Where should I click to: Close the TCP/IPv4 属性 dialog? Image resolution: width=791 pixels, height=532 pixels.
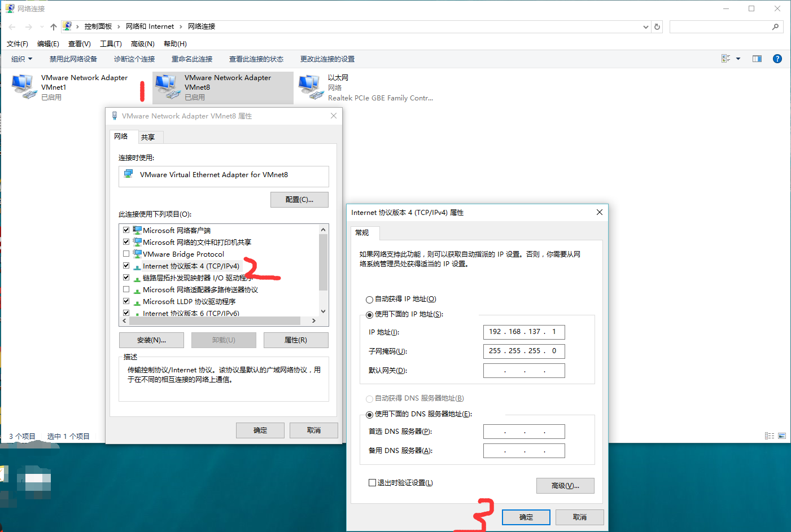pos(600,212)
